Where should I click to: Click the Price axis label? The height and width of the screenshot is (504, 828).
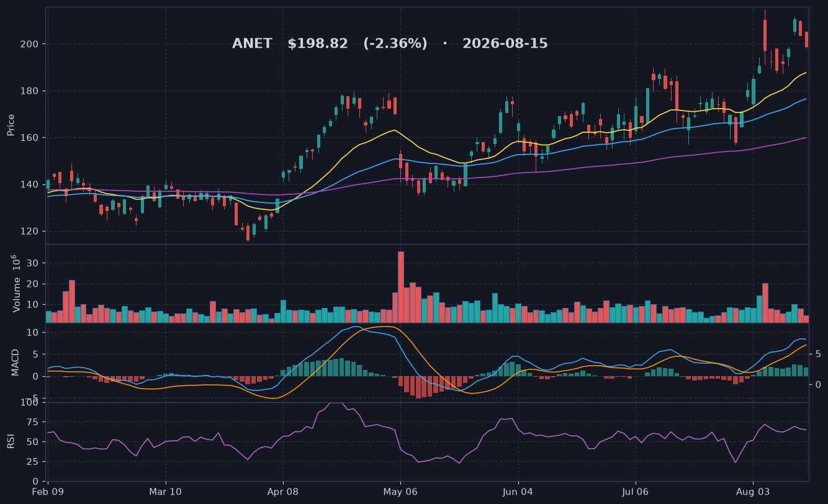[x=11, y=125]
